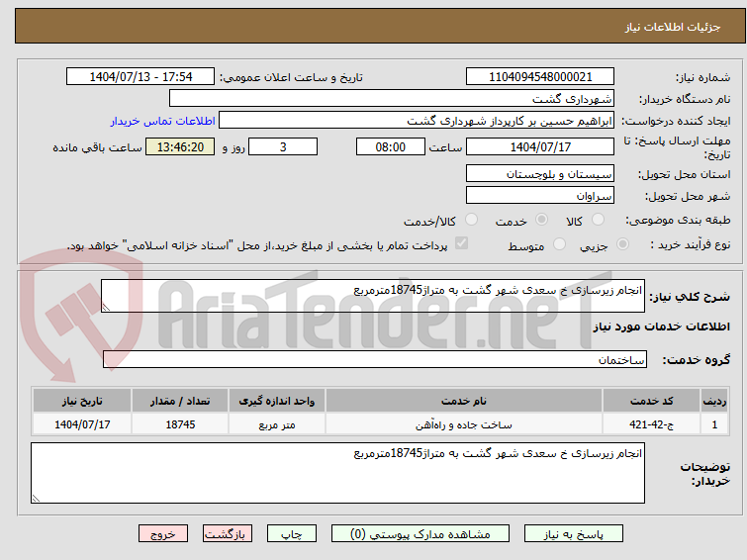The height and width of the screenshot is (560, 747).
Task: Click the ردیف column header
Action: [x=714, y=401]
